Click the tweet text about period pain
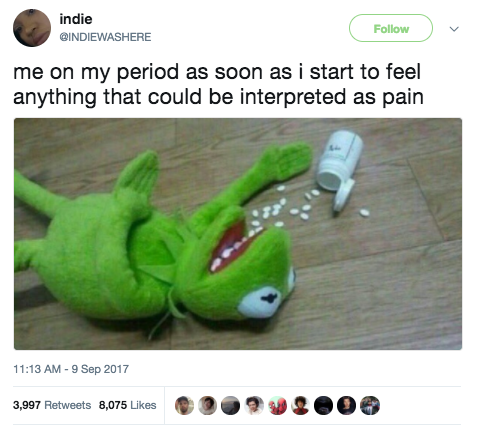Image resolution: width=479 pixels, height=432 pixels. (x=218, y=85)
